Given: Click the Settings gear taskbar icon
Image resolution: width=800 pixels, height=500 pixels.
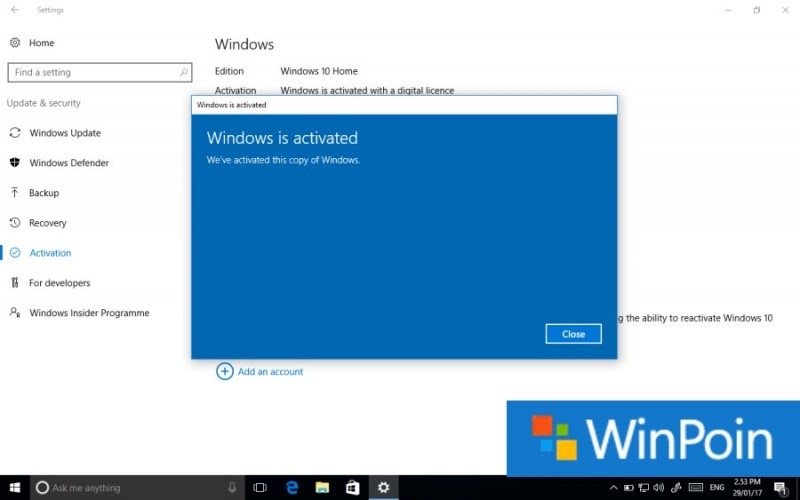Looking at the screenshot, I should (x=383, y=488).
